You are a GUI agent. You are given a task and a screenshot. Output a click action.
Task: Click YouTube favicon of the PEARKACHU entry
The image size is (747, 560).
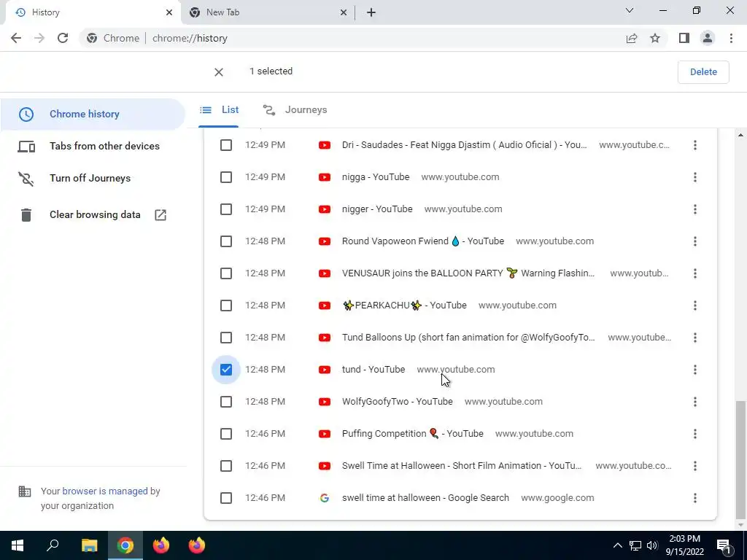pyautogui.click(x=325, y=306)
